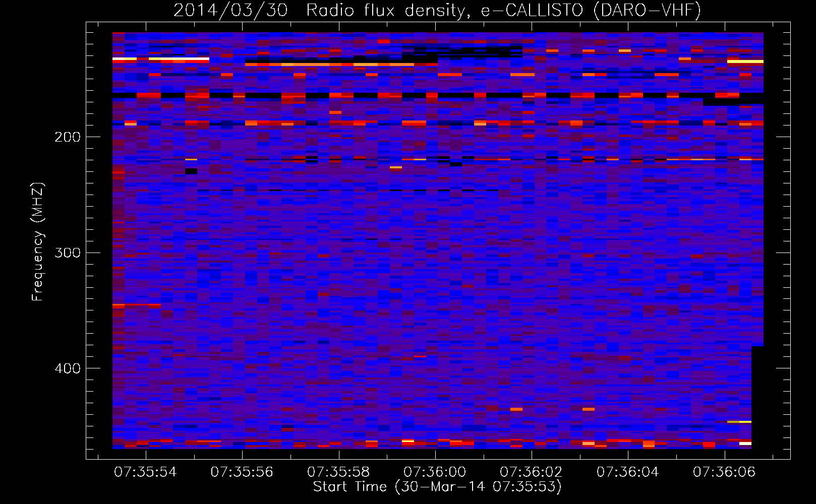Screen dimensions: 816x504
Task: Click the 'Frequency (MHZ)' axis label
Action: pyautogui.click(x=38, y=242)
